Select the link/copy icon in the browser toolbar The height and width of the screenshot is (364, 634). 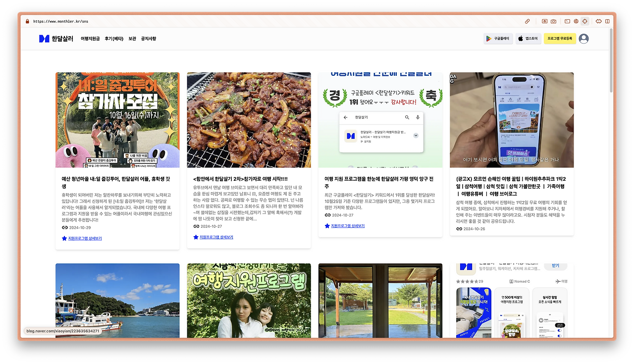(527, 21)
